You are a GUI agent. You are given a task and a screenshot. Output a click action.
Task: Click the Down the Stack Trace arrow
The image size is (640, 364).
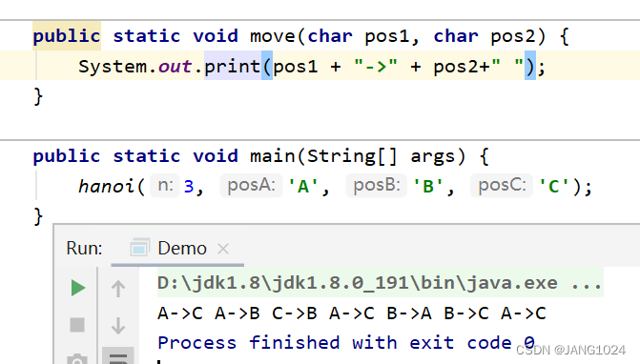click(118, 325)
